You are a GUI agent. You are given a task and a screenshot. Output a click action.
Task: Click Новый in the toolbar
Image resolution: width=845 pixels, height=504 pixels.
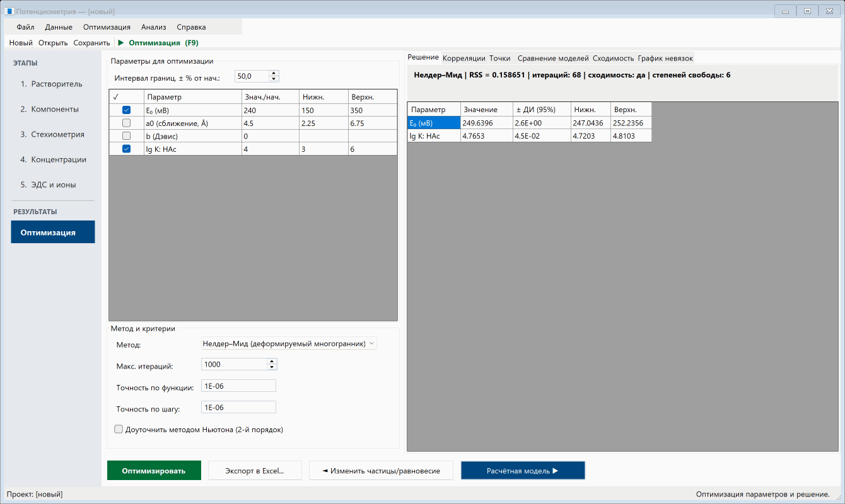pos(21,43)
